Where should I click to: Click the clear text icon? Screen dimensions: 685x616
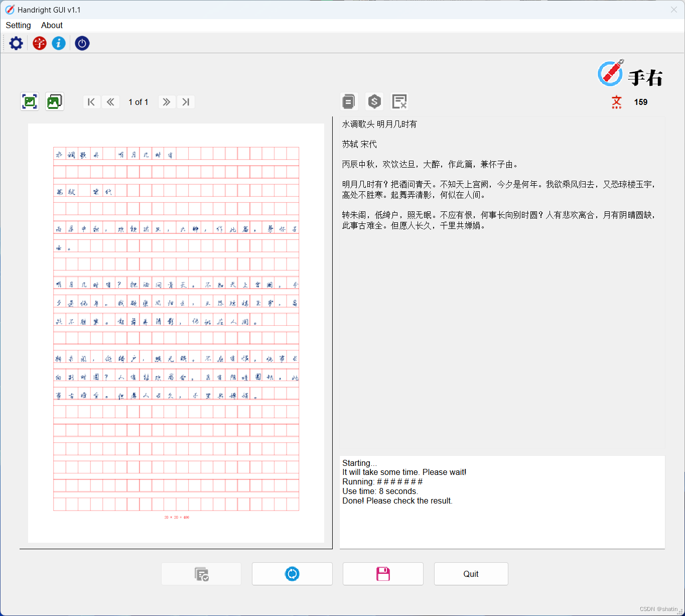pyautogui.click(x=399, y=101)
